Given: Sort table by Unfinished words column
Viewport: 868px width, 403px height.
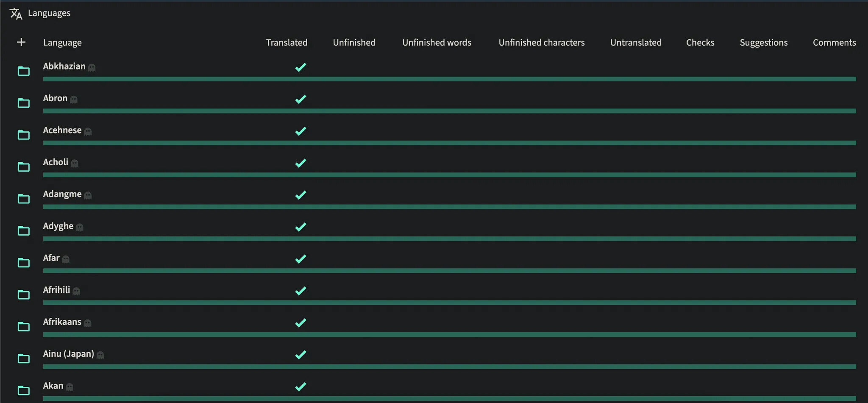Looking at the screenshot, I should coord(437,42).
